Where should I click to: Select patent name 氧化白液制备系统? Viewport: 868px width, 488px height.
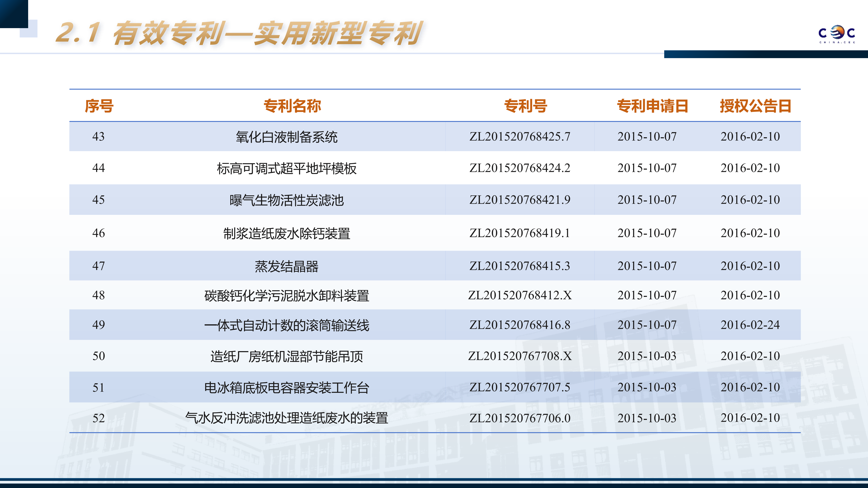coord(286,137)
